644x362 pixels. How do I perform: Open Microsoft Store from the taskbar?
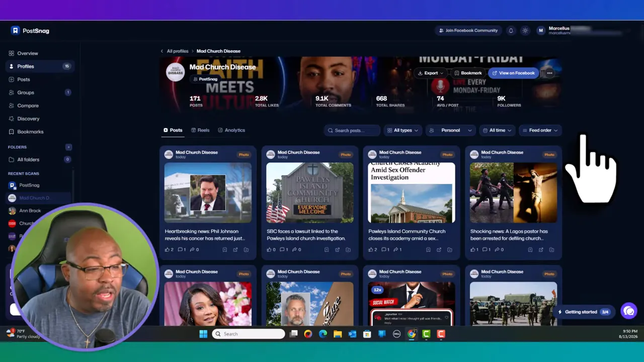coord(367,334)
